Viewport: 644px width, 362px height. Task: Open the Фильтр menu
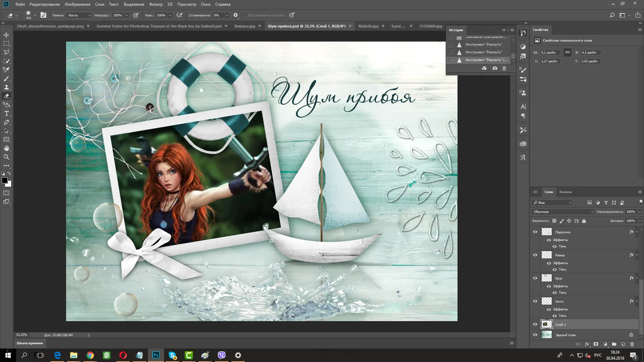(x=156, y=4)
